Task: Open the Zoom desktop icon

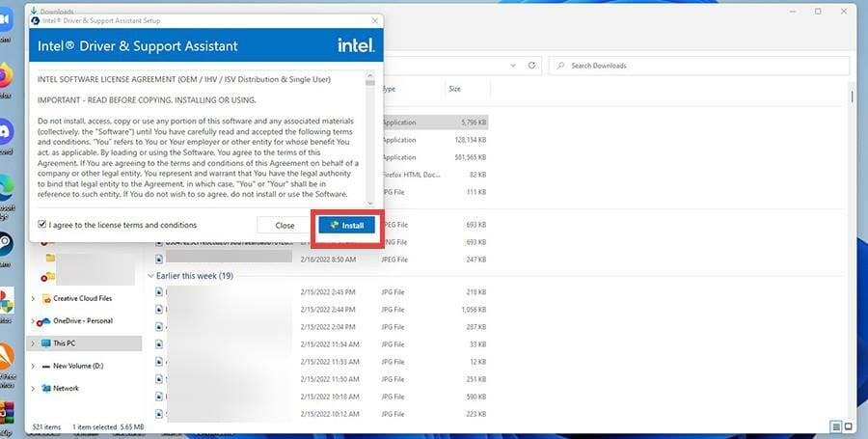Action: [5, 20]
